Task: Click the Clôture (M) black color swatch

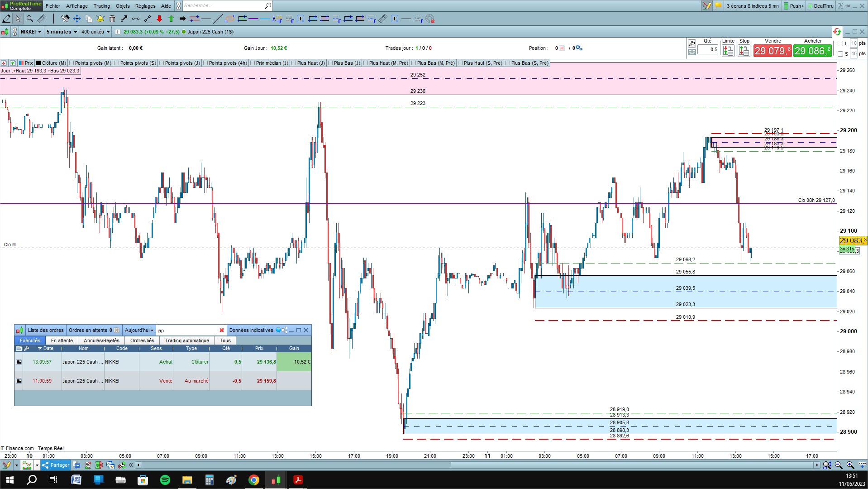Action: pos(38,63)
